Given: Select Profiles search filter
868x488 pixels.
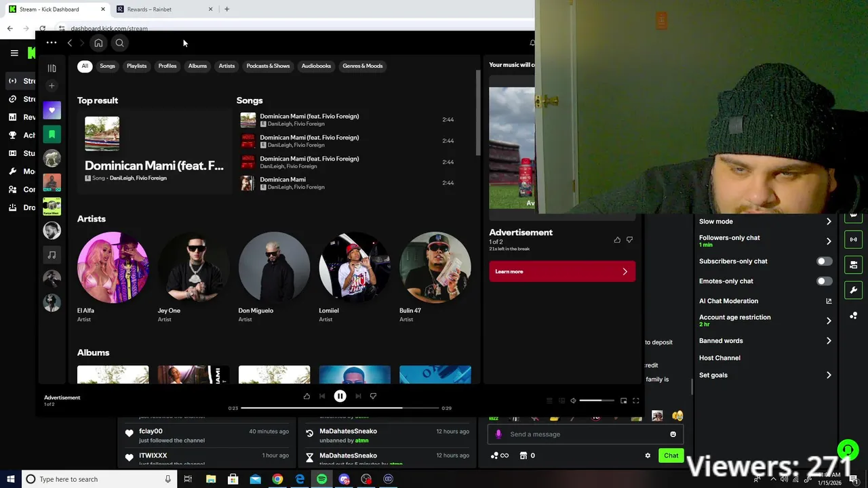Looking at the screenshot, I should tap(167, 66).
